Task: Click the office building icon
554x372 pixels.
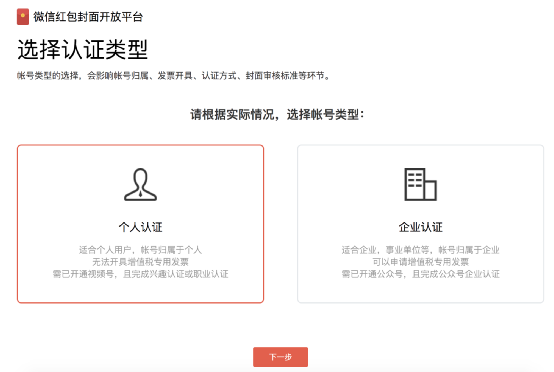Action: click(420, 184)
